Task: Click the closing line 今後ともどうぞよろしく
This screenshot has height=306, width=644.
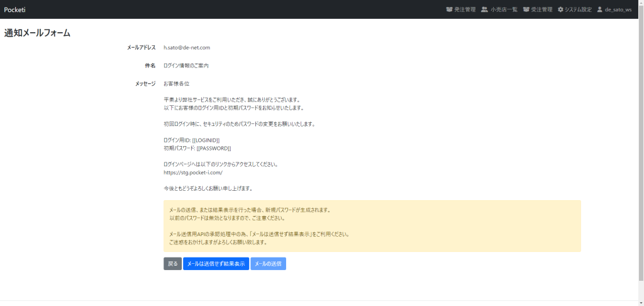Action: coord(208,189)
